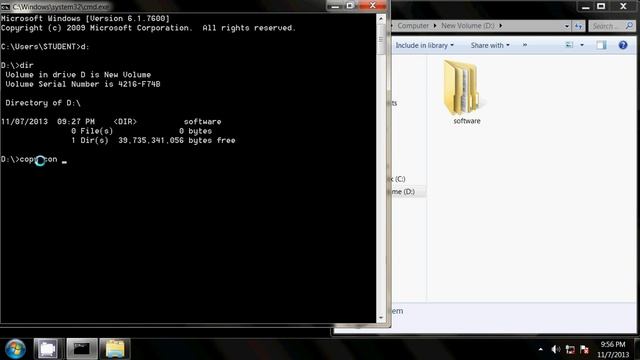The image size is (640, 360).
Task: Click the volume speaker tray icon
Action: 556,349
